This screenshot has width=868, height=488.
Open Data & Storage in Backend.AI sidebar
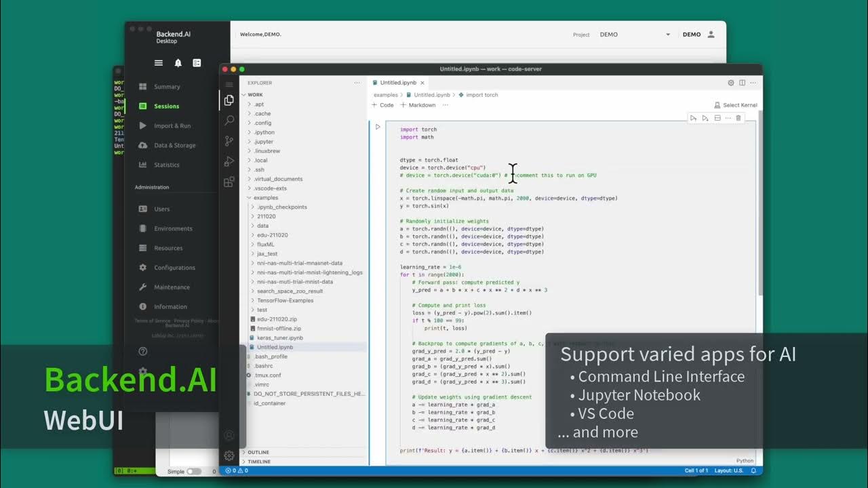click(x=174, y=145)
